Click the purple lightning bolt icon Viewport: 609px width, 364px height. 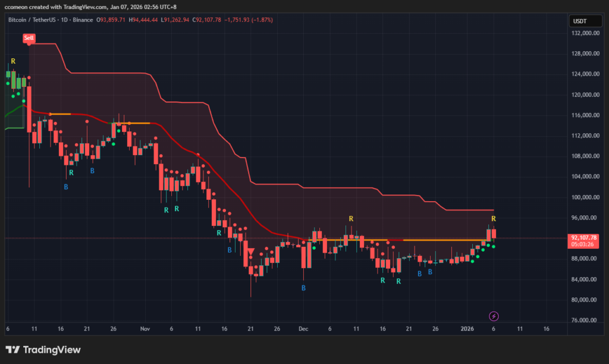[493, 316]
